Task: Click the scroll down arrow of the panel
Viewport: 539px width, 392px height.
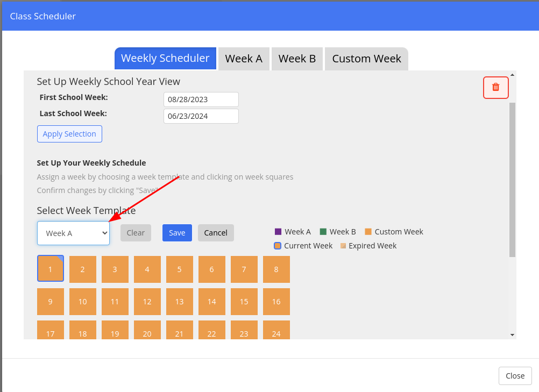Action: [512, 335]
